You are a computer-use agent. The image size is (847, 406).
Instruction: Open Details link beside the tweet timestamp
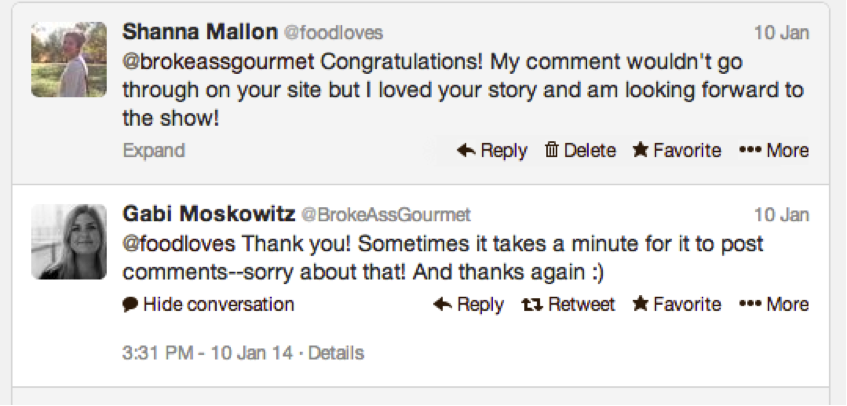click(336, 353)
